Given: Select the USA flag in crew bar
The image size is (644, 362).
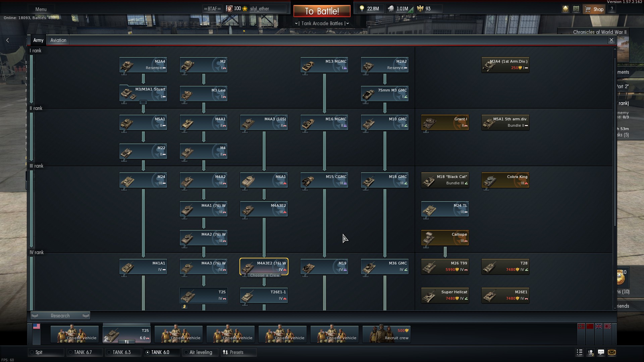Looking at the screenshot, I should pyautogui.click(x=37, y=326).
